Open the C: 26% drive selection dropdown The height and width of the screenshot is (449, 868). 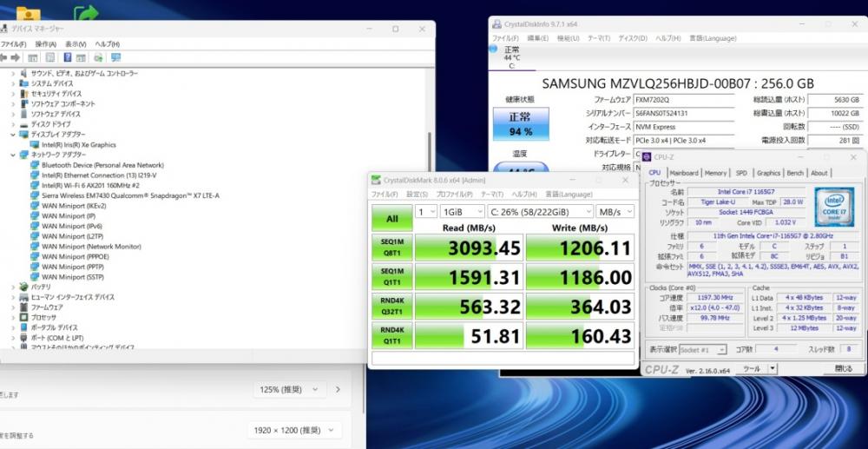[540, 212]
